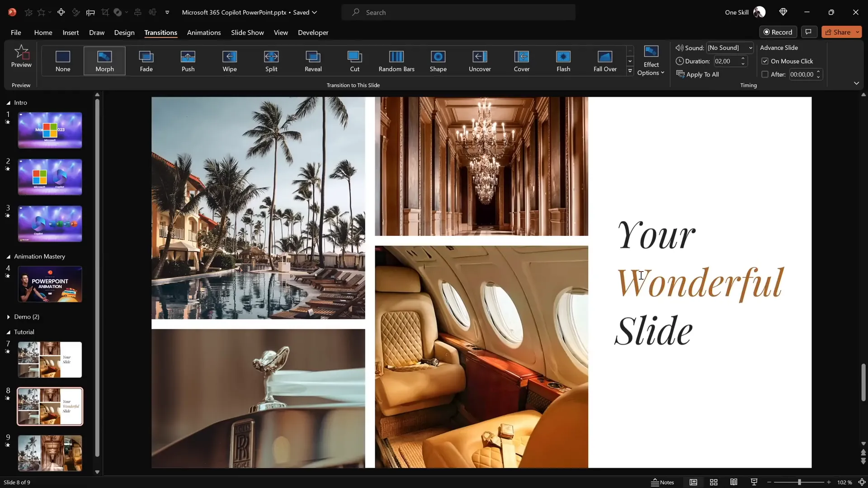The width and height of the screenshot is (868, 488).
Task: Click Apply To All button
Action: click(x=698, y=75)
